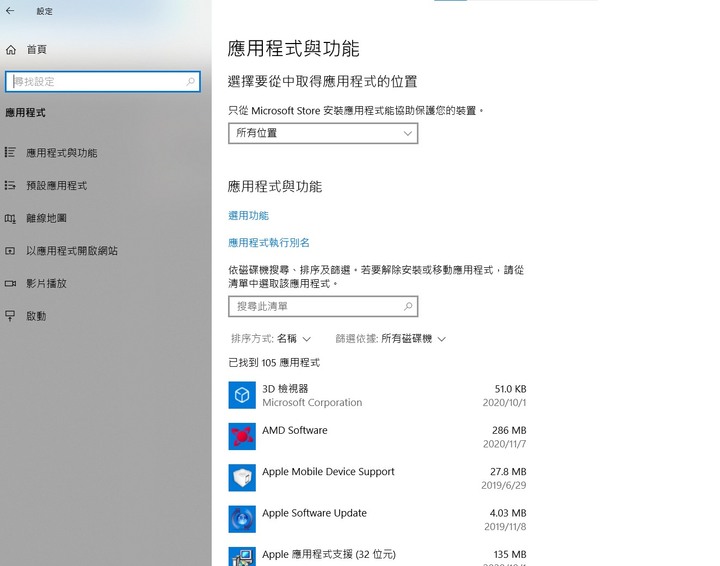Open the 所有位置 dropdown
This screenshot has height=566, width=720.
click(x=323, y=133)
